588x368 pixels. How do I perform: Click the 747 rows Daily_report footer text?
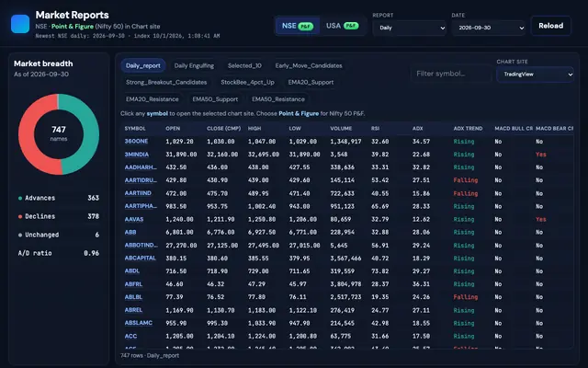(x=150, y=355)
